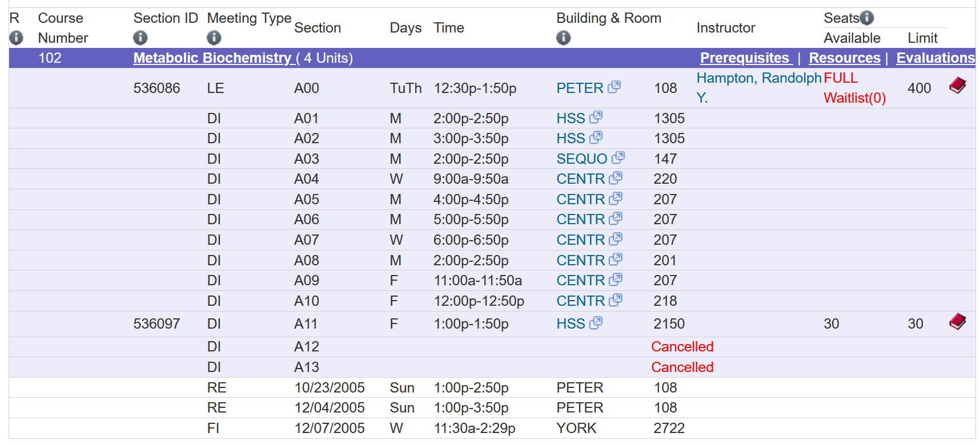Image resolution: width=980 pixels, height=445 pixels.
Task: Click the Meeting Type info icon
Action: 214,38
